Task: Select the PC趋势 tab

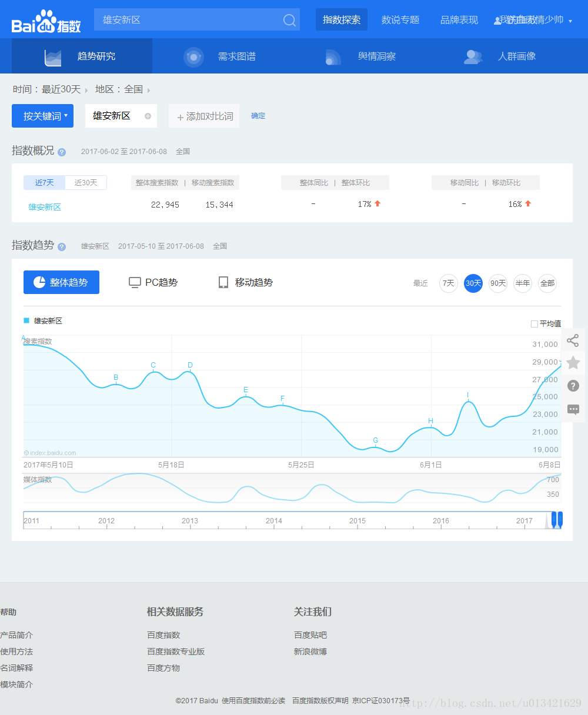Action: (153, 282)
